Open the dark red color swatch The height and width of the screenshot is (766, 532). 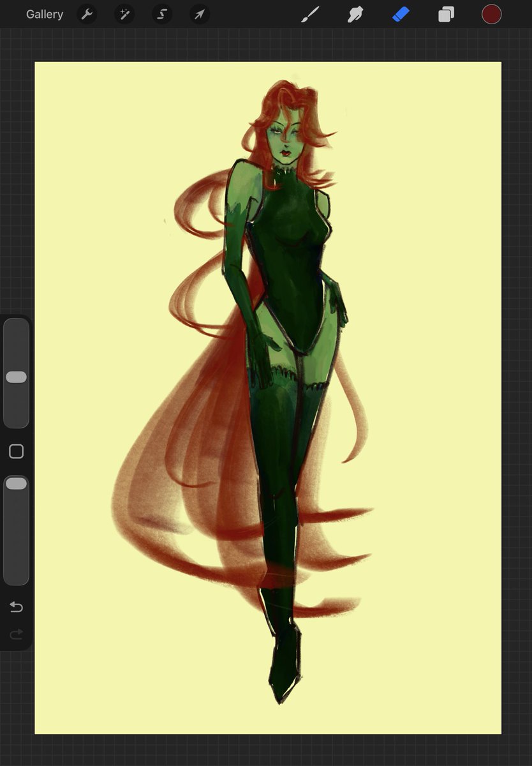491,14
